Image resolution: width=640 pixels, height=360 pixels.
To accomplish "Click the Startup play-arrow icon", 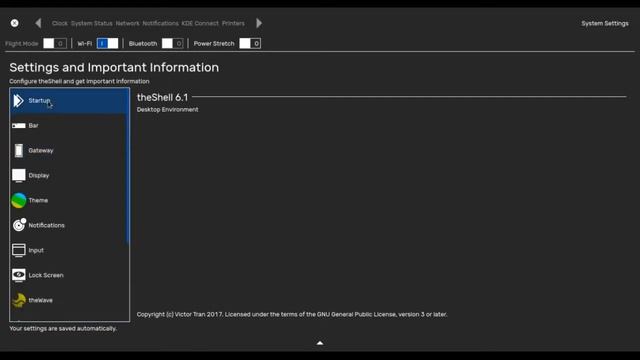I will coord(18,101).
